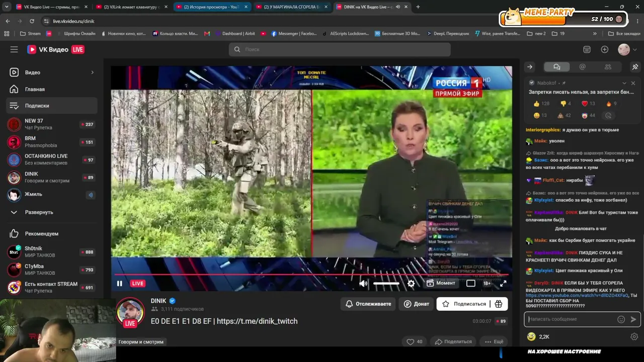The image size is (644, 362).
Task: Switch to the chat participants tab
Action: point(608,67)
